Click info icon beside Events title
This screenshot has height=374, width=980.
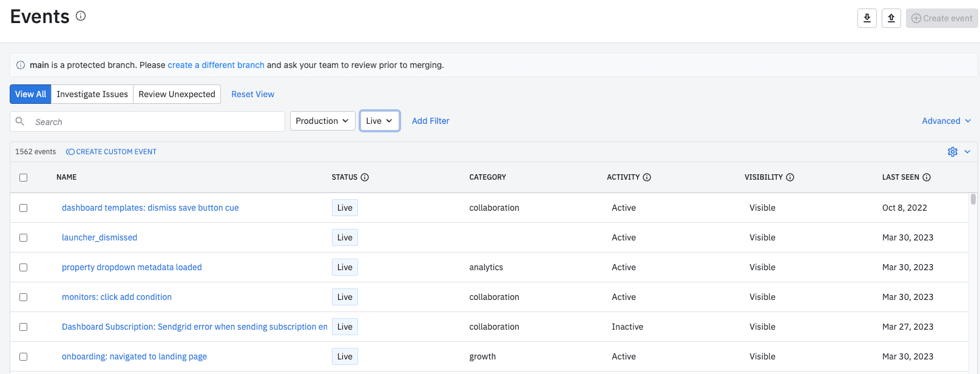81,16
